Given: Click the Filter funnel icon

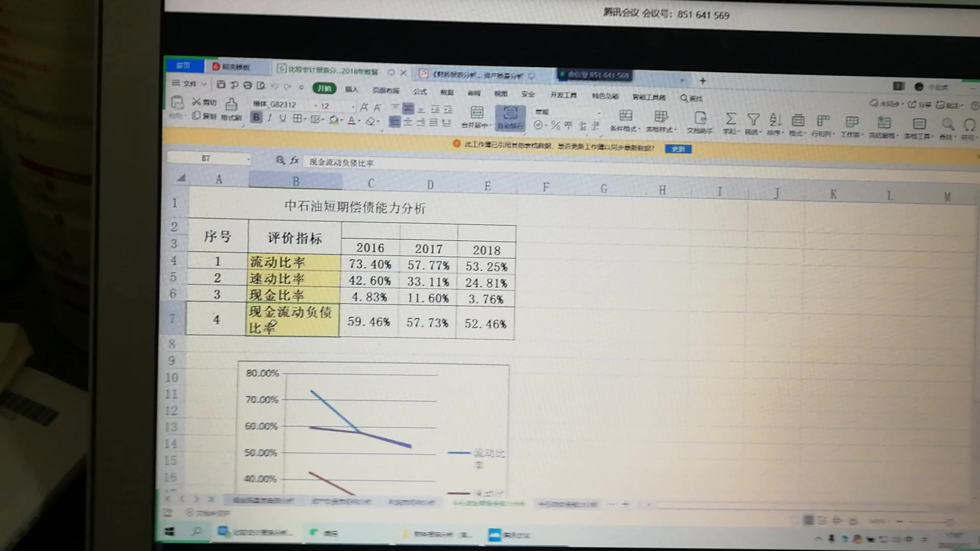Looking at the screenshot, I should [x=753, y=119].
